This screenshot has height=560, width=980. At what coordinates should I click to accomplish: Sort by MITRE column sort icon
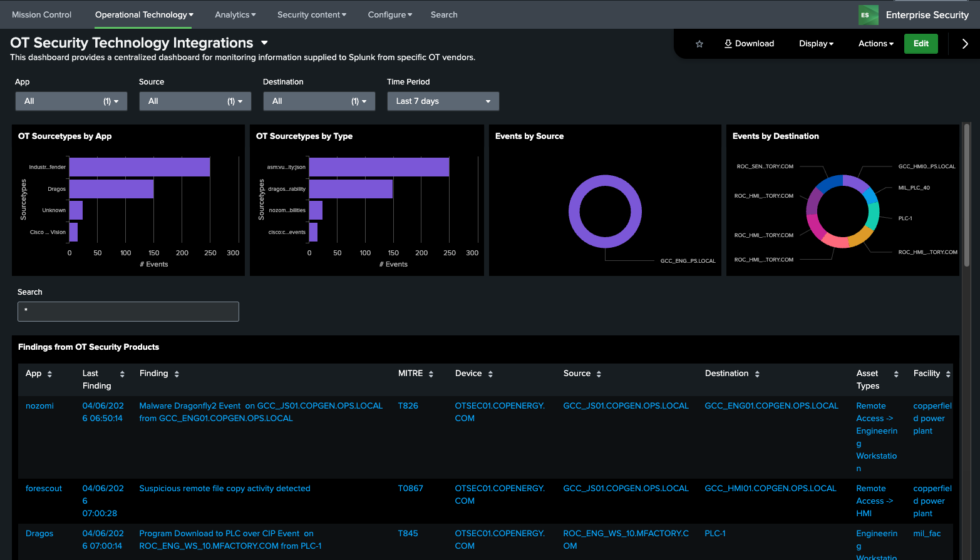(x=431, y=374)
